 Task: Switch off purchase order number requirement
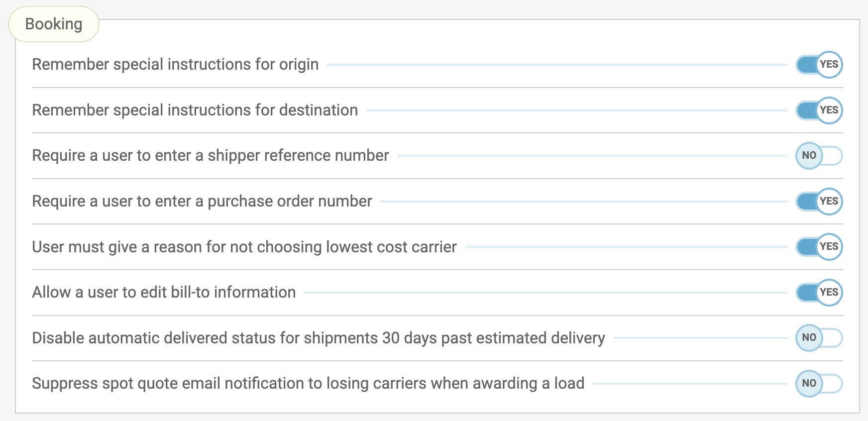[819, 202]
